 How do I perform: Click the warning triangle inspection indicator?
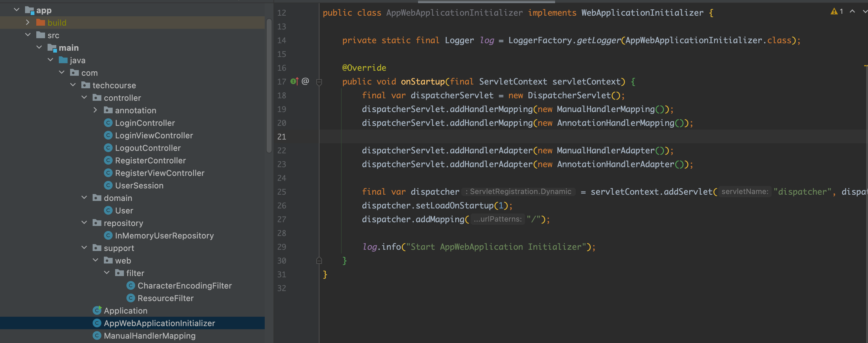coord(834,12)
